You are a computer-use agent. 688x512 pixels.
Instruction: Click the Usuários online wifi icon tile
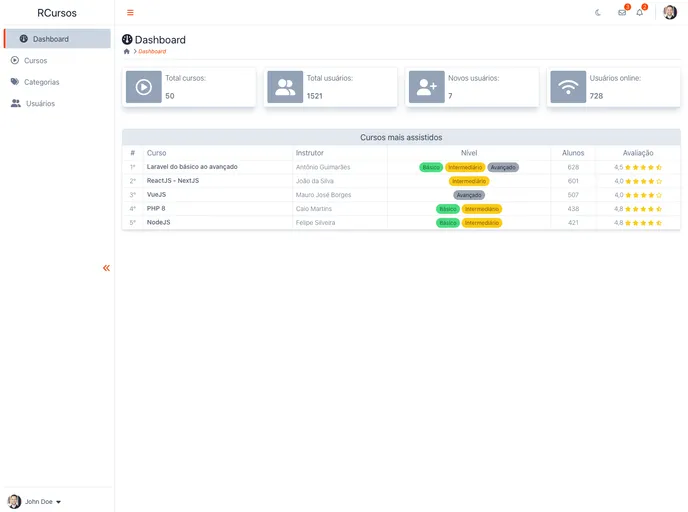(568, 87)
